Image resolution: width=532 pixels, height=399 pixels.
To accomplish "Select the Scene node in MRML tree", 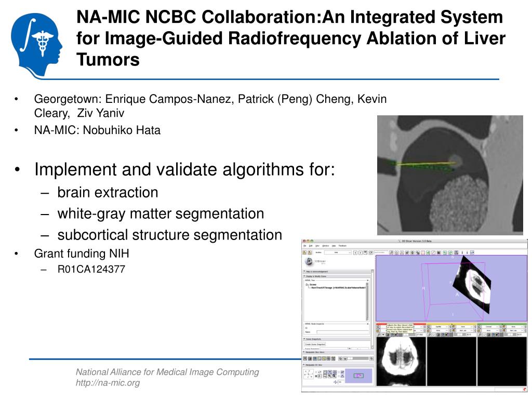I will coord(313,284).
